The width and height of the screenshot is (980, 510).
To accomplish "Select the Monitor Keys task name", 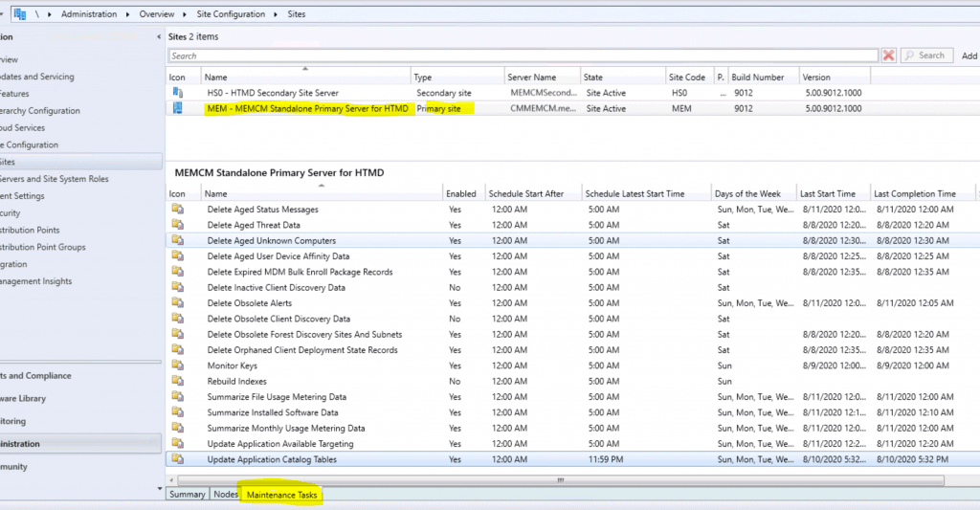I will (x=232, y=366).
